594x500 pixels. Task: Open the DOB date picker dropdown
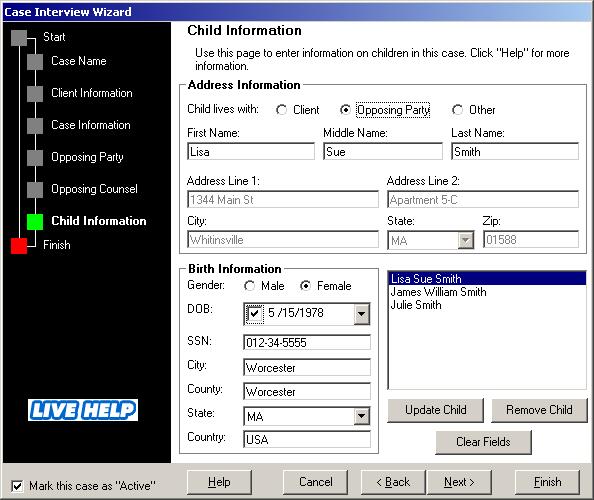[x=362, y=314]
